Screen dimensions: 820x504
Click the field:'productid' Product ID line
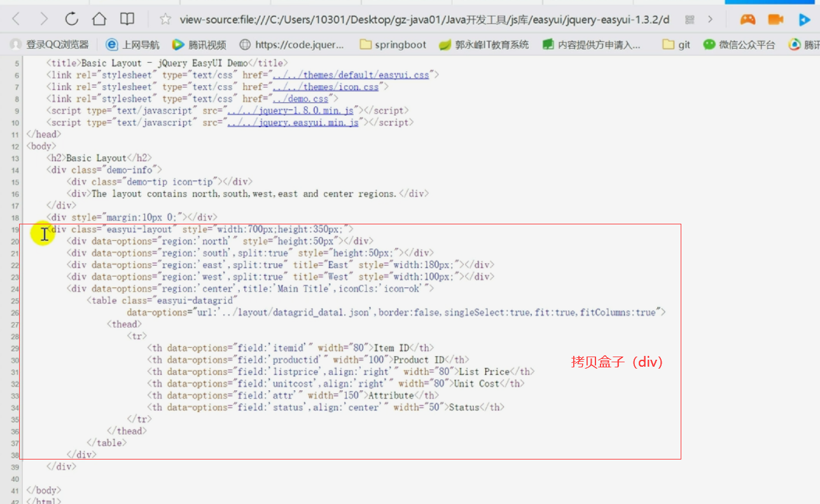coord(309,360)
